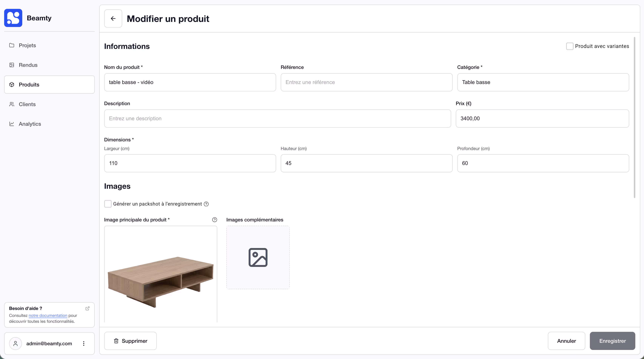Open the Catégorie dropdown
644x359 pixels.
543,82
